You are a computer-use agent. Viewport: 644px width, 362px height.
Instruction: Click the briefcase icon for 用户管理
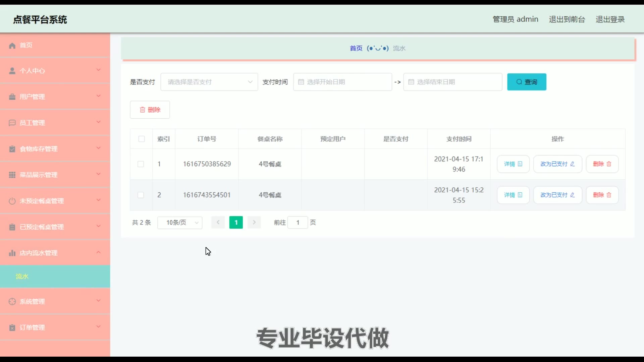coord(12,97)
